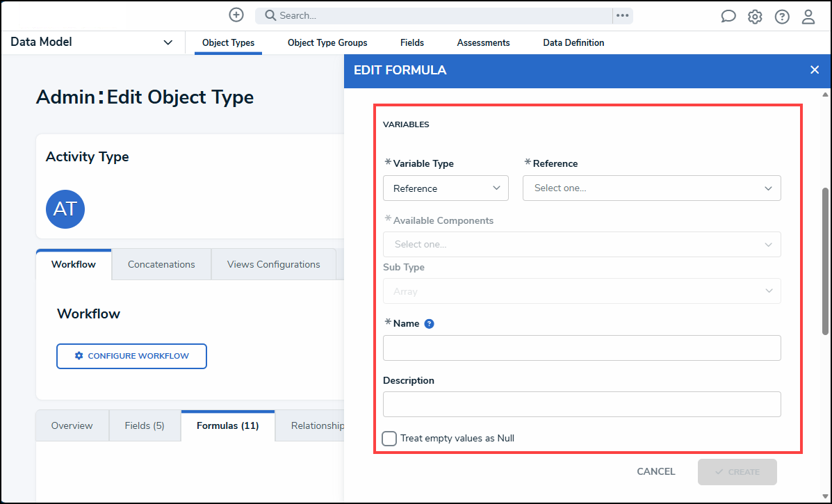Click the help question mark icon
The height and width of the screenshot is (504, 832).
[782, 17]
